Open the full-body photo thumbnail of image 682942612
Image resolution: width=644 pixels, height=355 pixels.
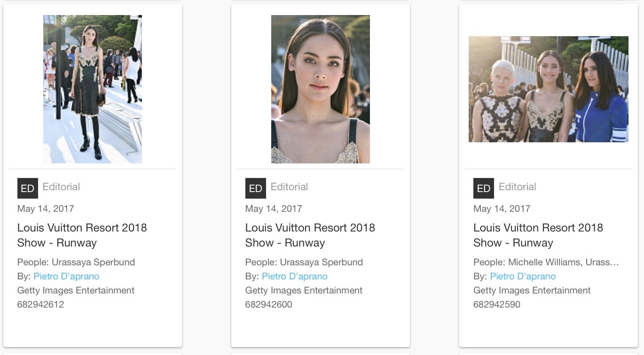tap(93, 89)
